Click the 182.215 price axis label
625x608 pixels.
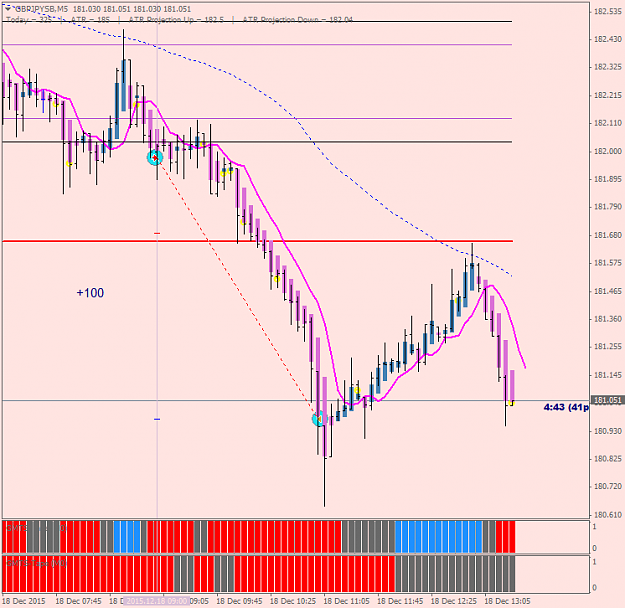point(608,95)
